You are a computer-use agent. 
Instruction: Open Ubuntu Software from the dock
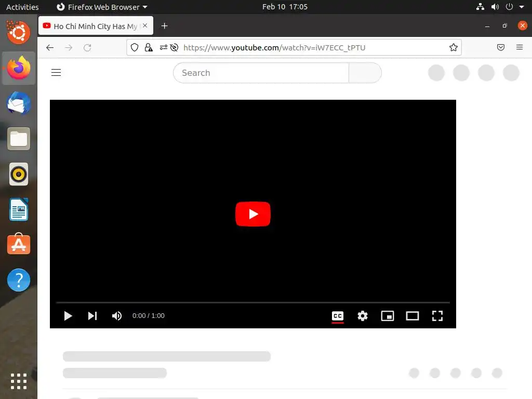click(x=18, y=244)
